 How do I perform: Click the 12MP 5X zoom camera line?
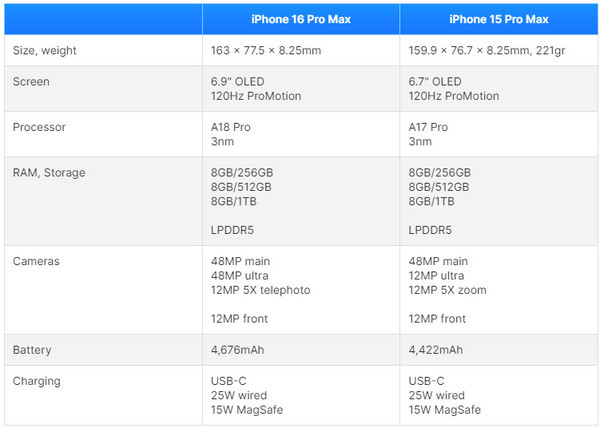(x=450, y=290)
